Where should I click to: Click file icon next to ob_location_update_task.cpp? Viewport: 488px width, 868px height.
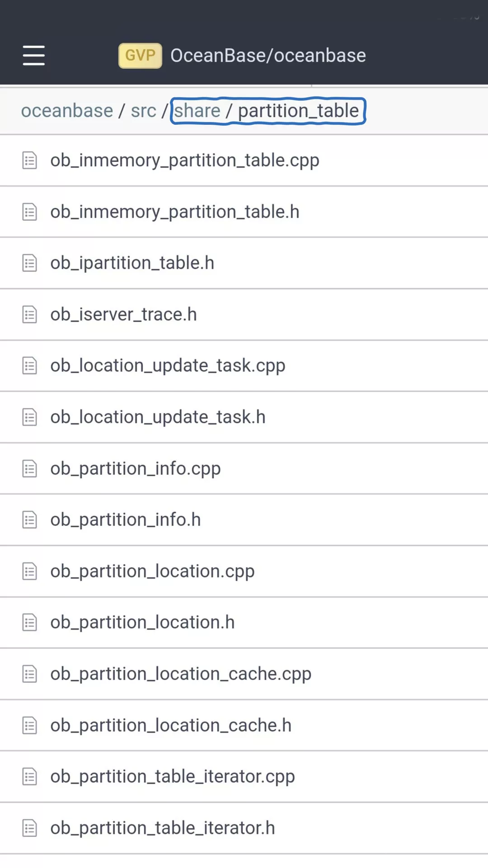(30, 366)
